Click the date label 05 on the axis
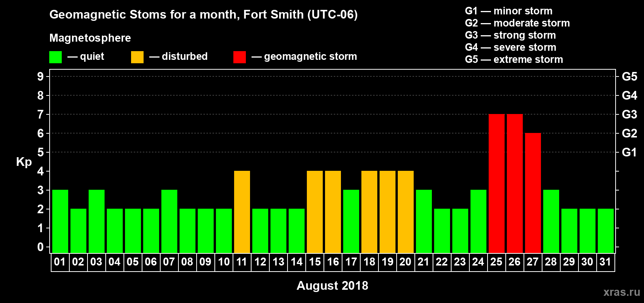644x303 pixels. (133, 262)
